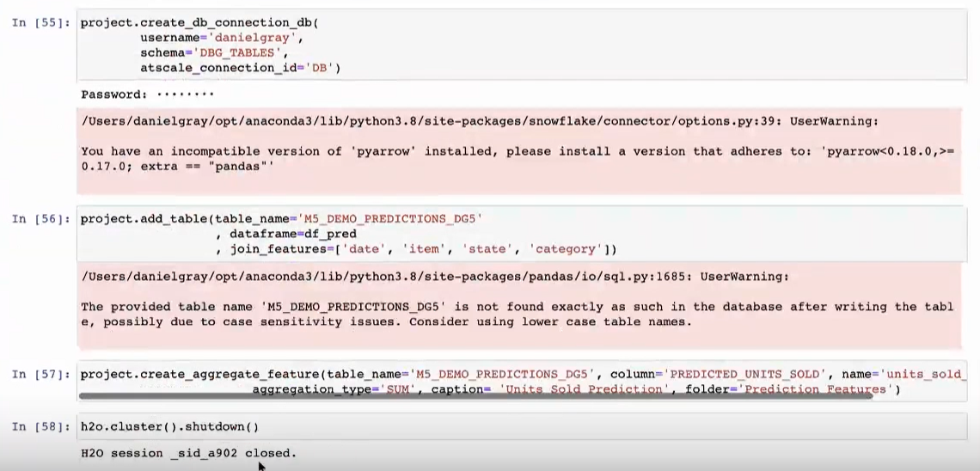Image resolution: width=980 pixels, height=471 pixels.
Task: Place cursor in the project.add_table code cell
Action: pos(521,235)
